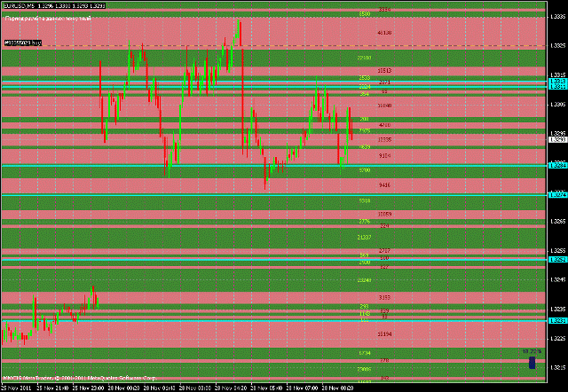The width and height of the screenshot is (568, 392).
Task: Click the green zone volume value 21337
Action: pyautogui.click(x=364, y=237)
